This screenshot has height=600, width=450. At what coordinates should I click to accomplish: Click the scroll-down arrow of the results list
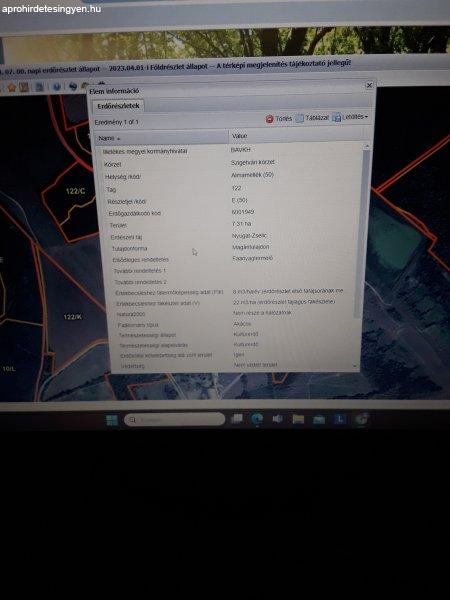355,366
